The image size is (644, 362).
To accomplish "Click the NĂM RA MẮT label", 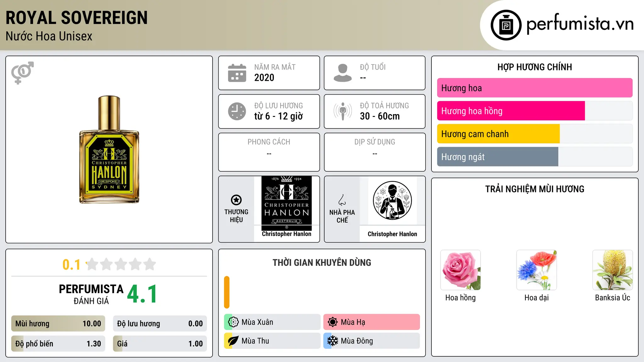I will [275, 67].
